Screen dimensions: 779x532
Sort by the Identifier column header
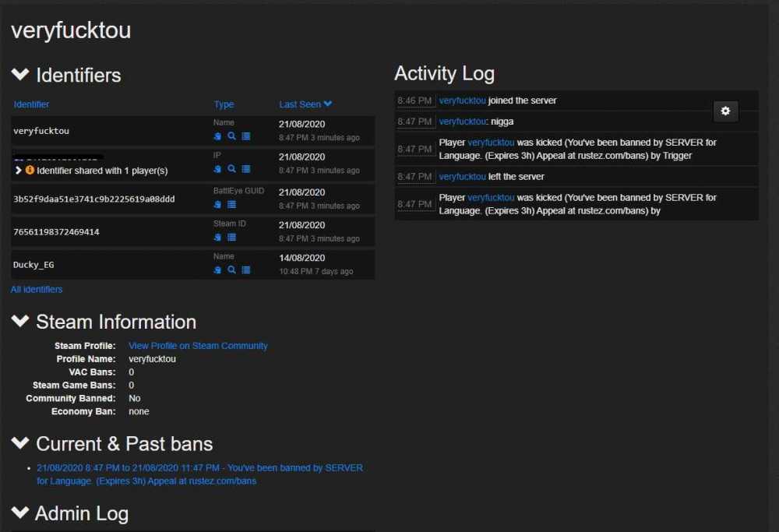pyautogui.click(x=31, y=104)
